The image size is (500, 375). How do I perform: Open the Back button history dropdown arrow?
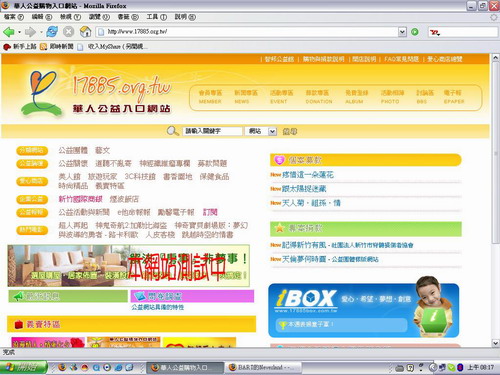coord(19,32)
